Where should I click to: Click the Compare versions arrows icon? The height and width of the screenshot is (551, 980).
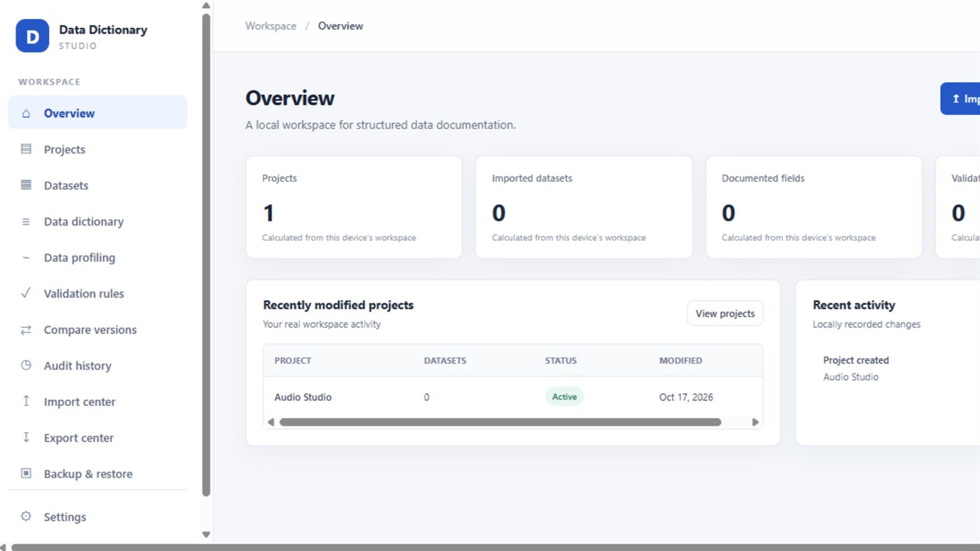click(x=26, y=329)
